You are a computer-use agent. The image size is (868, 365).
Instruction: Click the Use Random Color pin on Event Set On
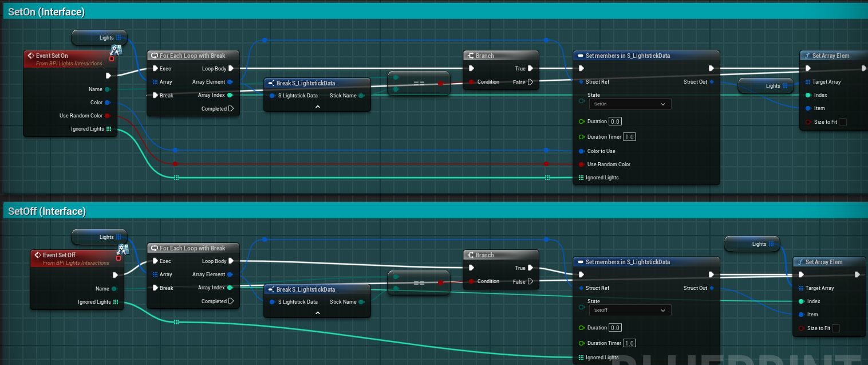[108, 116]
